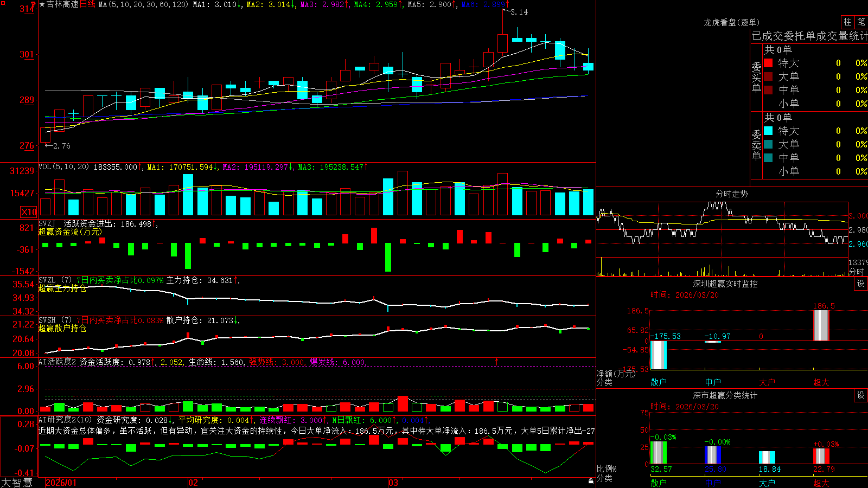Click the 委买单 section label
Viewport: 868px width, 488px height.
click(x=756, y=77)
